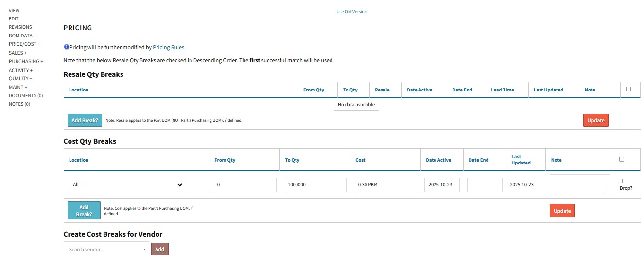644x255 pixels.
Task: Follow the Pricing Rules link
Action: [168, 47]
